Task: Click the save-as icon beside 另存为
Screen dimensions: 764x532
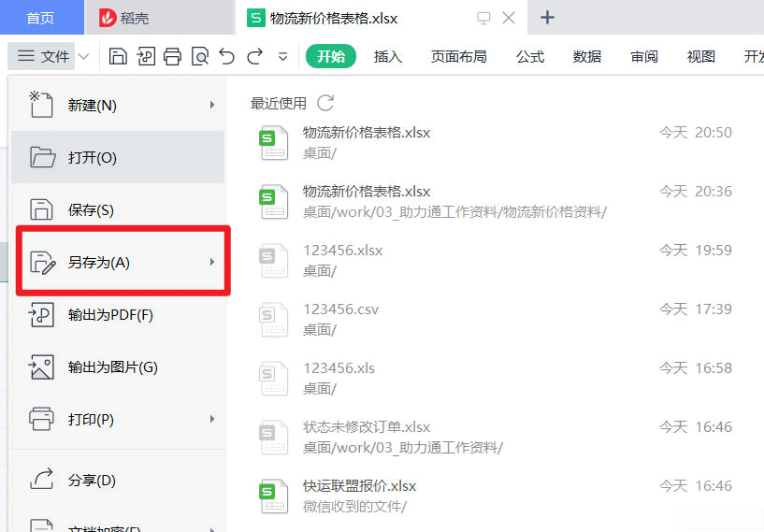Action: 42,263
